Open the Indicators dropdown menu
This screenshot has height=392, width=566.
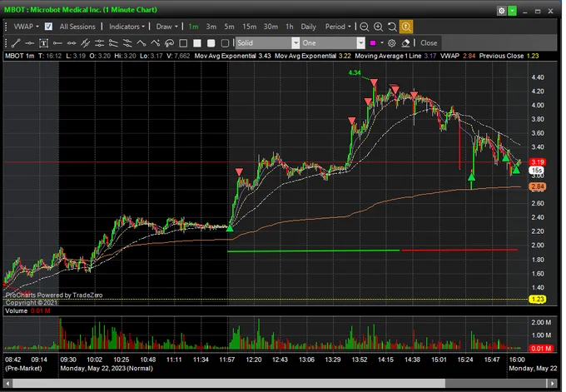point(127,27)
